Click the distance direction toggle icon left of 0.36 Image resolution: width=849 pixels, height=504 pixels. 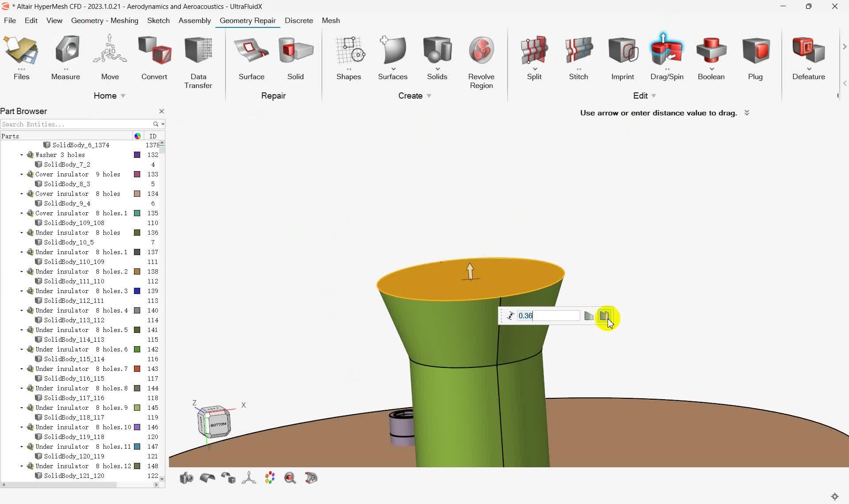(510, 316)
